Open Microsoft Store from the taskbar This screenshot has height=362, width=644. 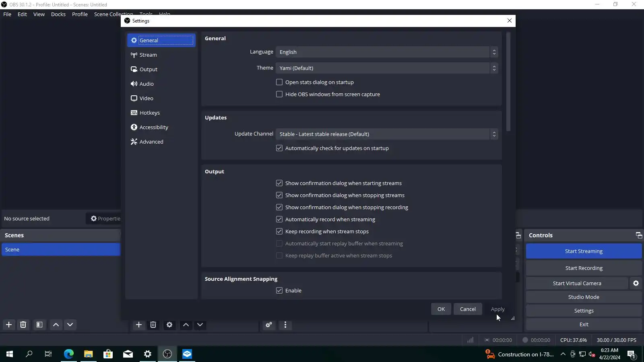click(108, 354)
